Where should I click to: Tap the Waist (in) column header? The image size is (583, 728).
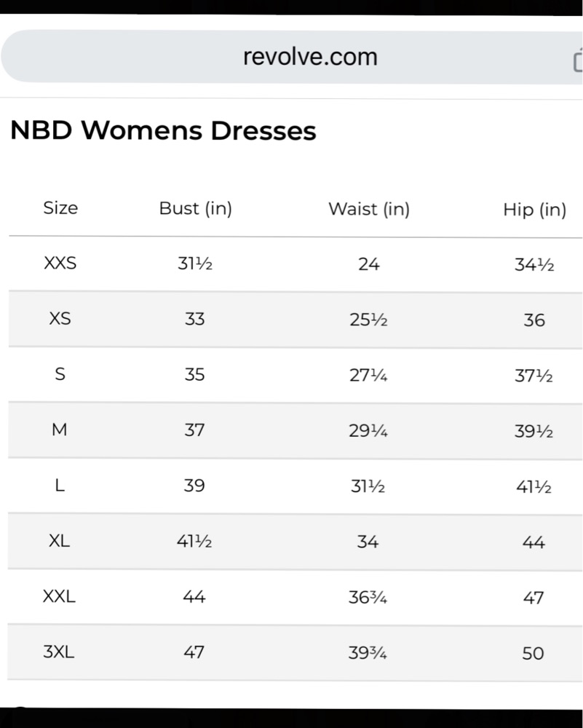369,209
